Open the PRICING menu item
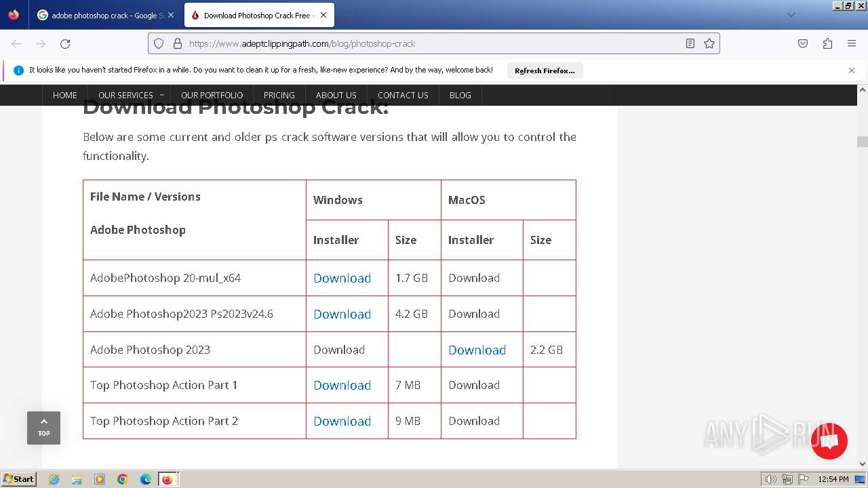This screenshot has width=868, height=488. (279, 95)
